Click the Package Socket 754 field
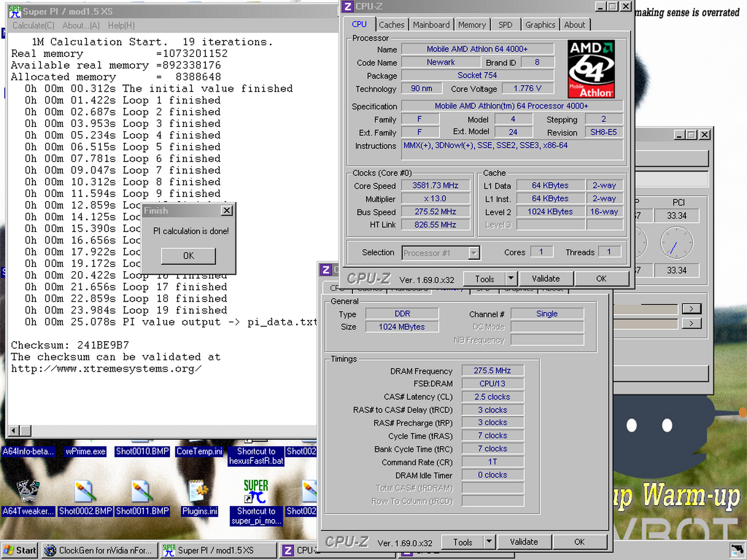 (x=477, y=75)
